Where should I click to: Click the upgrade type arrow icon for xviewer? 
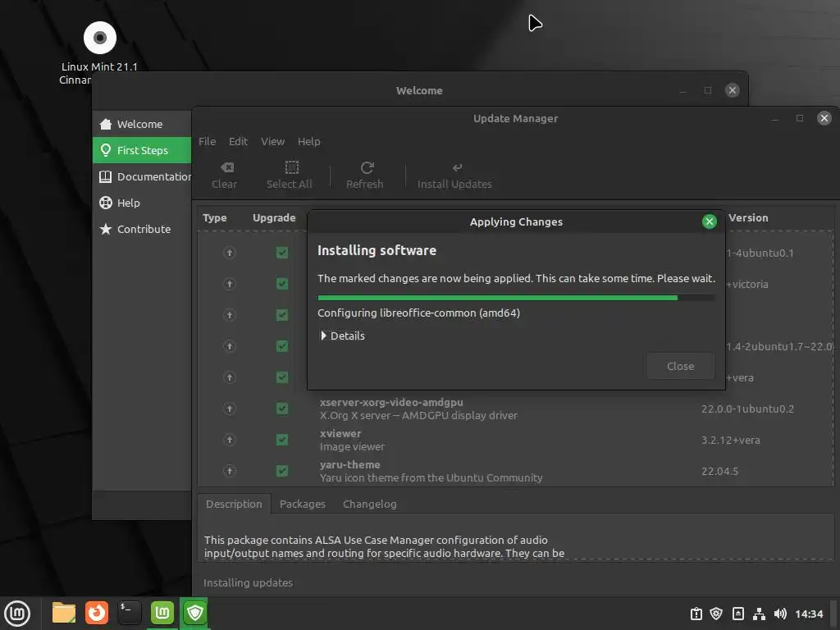coord(230,440)
